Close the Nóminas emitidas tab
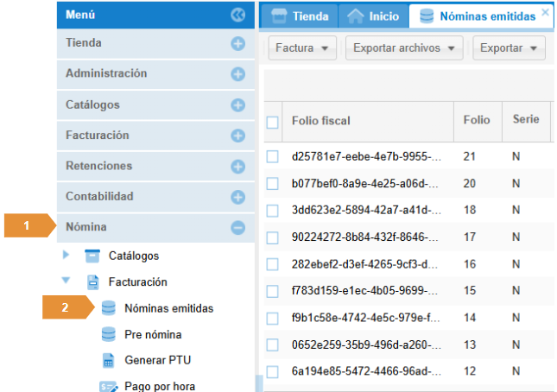This screenshot has height=392, width=557. tap(545, 11)
